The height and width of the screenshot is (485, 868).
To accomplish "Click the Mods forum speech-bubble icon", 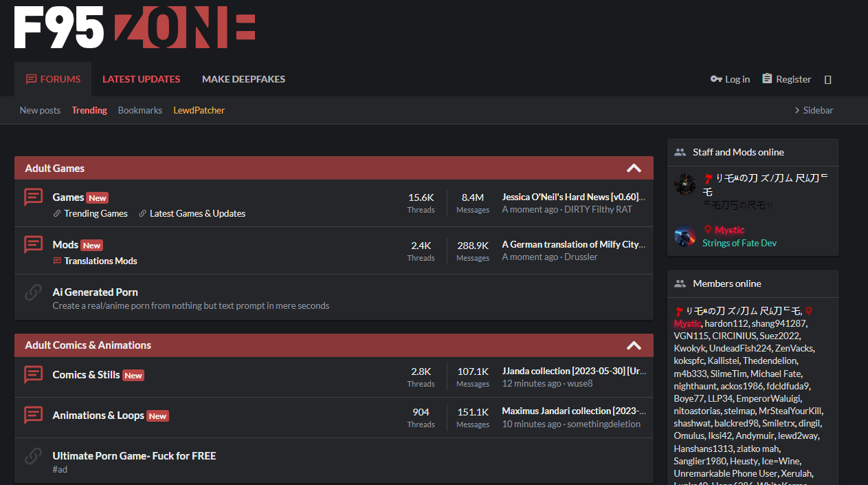I will point(33,245).
